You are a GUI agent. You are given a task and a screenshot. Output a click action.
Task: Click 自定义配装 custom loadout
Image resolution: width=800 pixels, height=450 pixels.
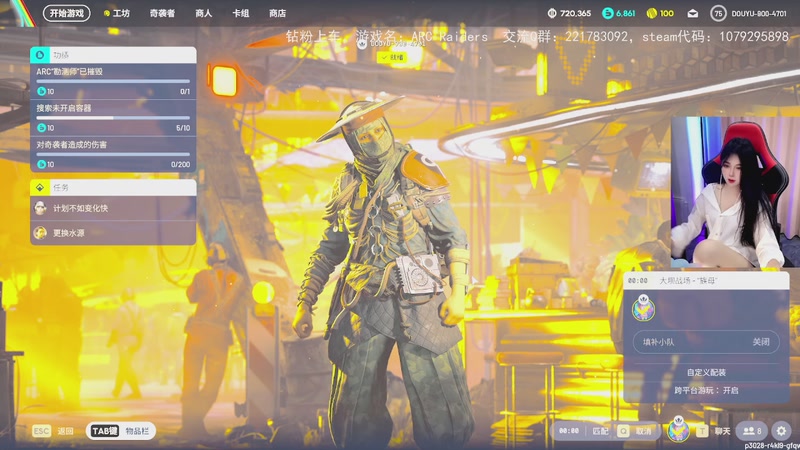tap(706, 372)
